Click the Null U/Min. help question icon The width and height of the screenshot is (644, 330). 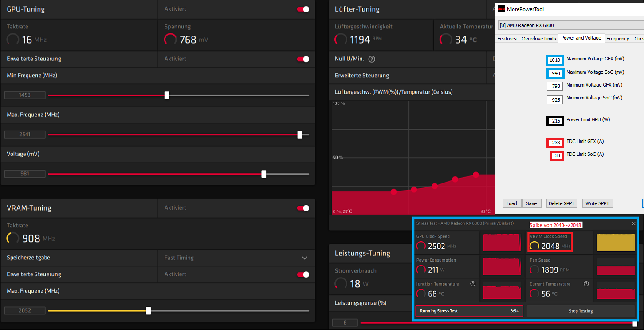pos(372,59)
